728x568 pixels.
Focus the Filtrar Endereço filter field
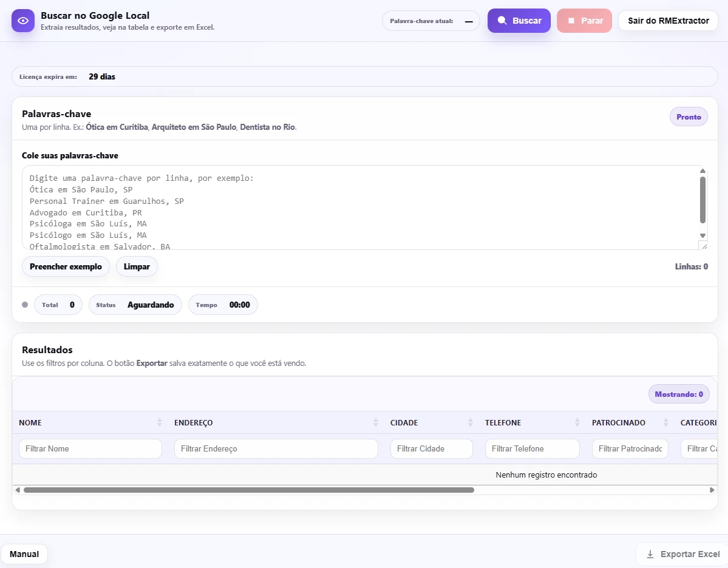coord(276,449)
